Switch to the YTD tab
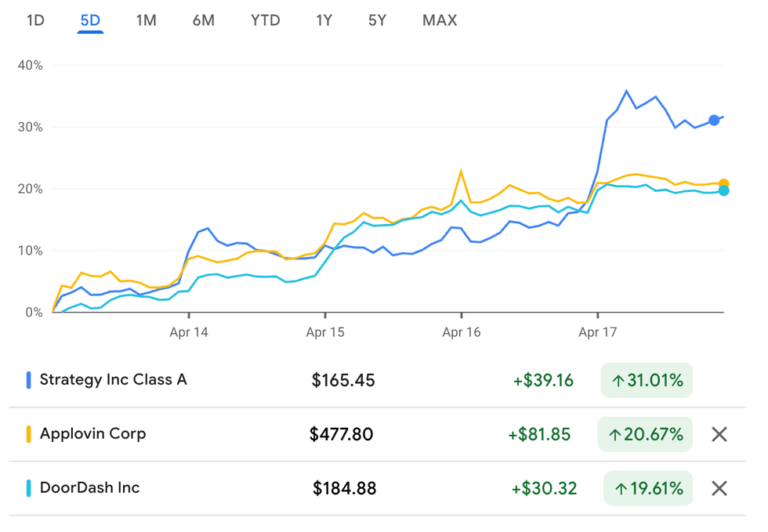Image resolution: width=768 pixels, height=532 pixels. coord(266,21)
